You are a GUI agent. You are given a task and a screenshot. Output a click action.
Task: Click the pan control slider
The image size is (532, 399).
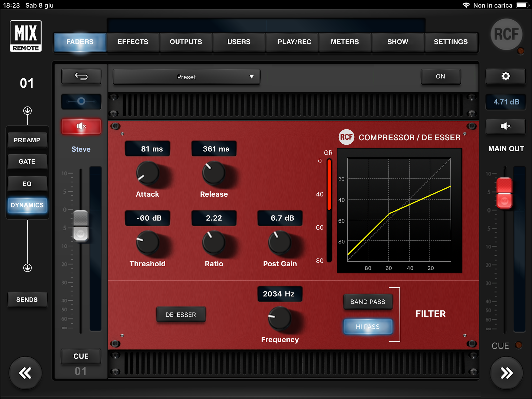(x=81, y=101)
